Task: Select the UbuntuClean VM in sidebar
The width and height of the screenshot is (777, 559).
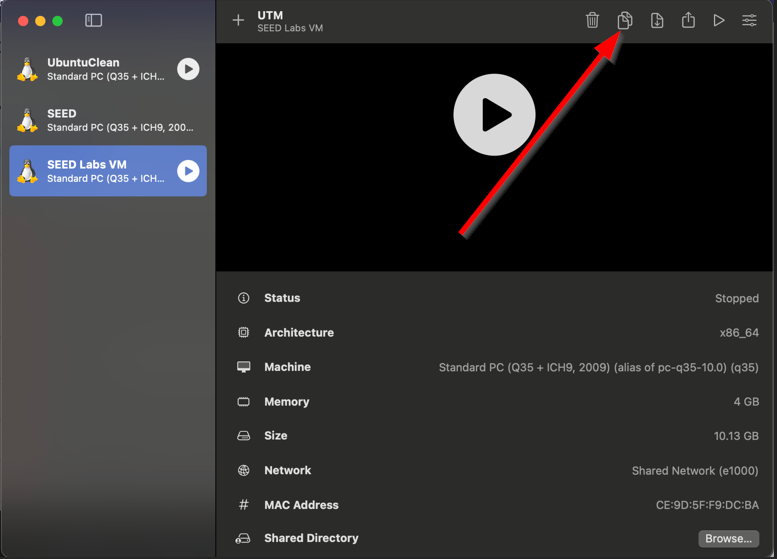Action: (108, 69)
